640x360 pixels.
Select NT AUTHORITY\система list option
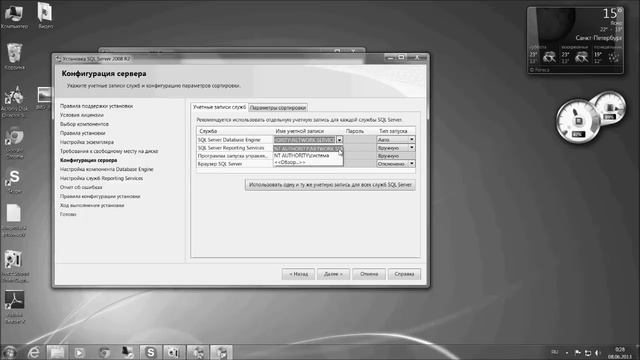click(x=308, y=156)
